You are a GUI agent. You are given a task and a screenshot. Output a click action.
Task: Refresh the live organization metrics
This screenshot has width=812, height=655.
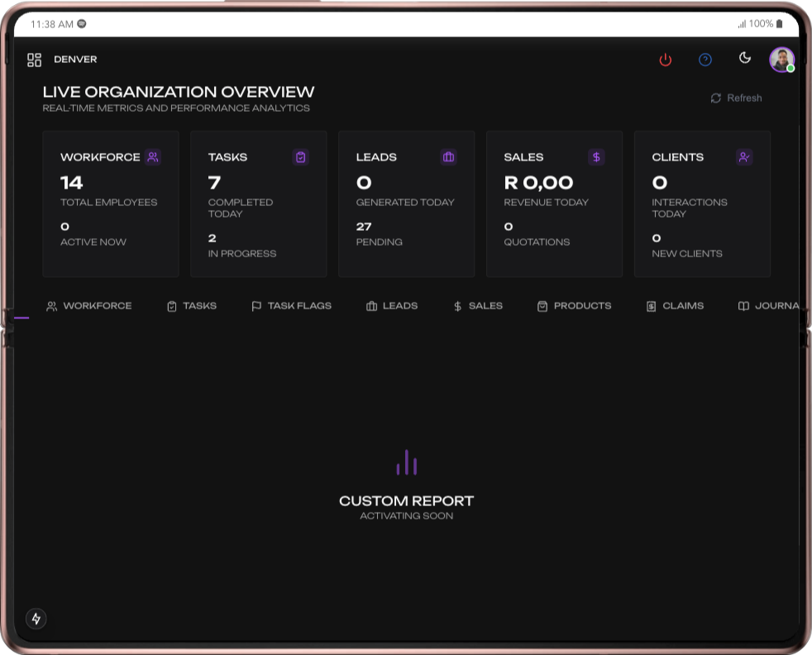[x=736, y=98]
